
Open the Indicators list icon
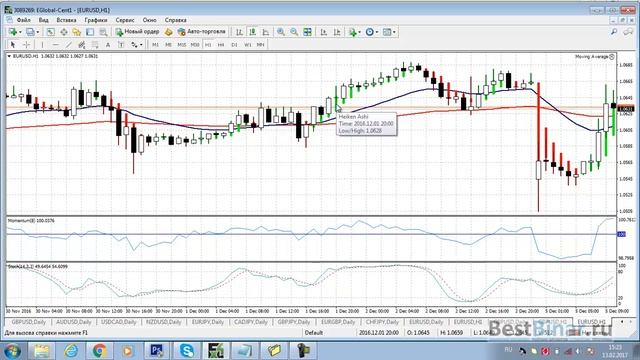pyautogui.click(x=352, y=32)
